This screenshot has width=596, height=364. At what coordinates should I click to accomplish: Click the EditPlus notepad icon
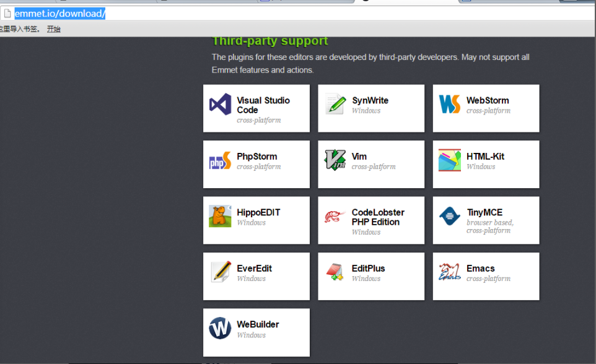coord(335,272)
